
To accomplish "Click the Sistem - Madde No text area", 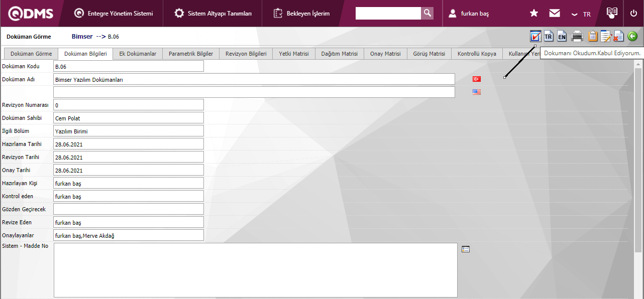I will 255,270.
